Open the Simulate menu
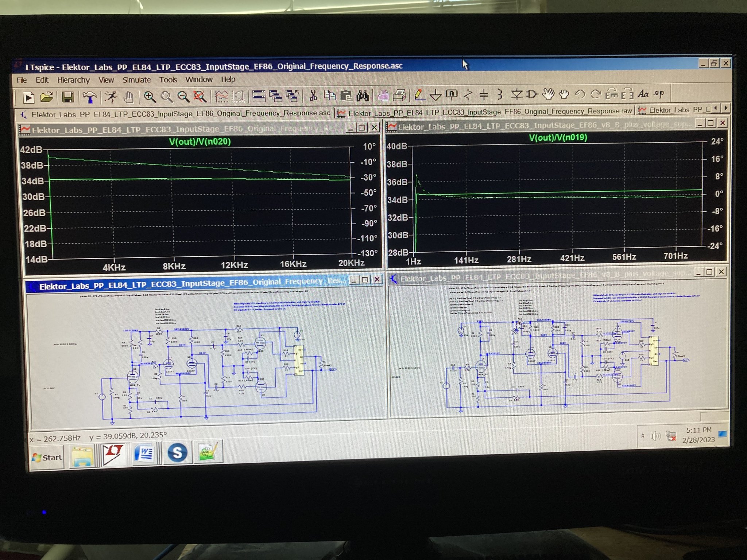Viewport: 747px width, 560px height. pos(136,79)
